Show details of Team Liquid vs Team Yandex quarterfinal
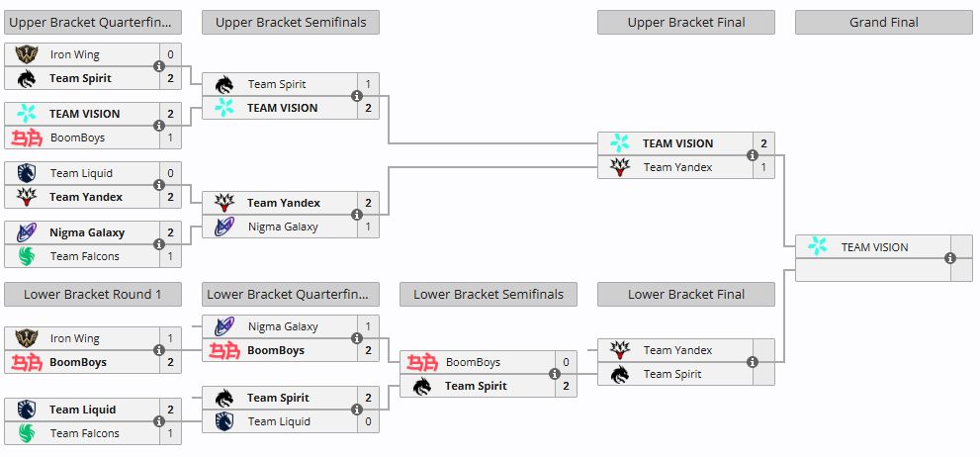This screenshot has width=980, height=457. (x=159, y=185)
